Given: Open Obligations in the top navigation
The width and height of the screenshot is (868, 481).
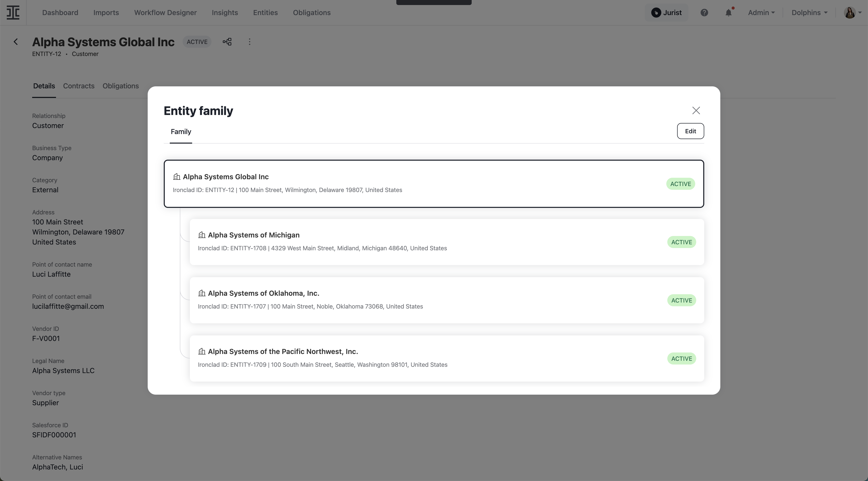Looking at the screenshot, I should pos(312,13).
